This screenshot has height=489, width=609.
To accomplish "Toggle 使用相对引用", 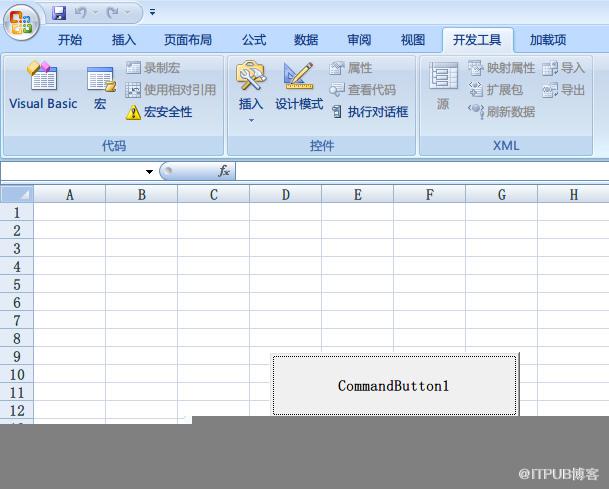I will pos(171,90).
